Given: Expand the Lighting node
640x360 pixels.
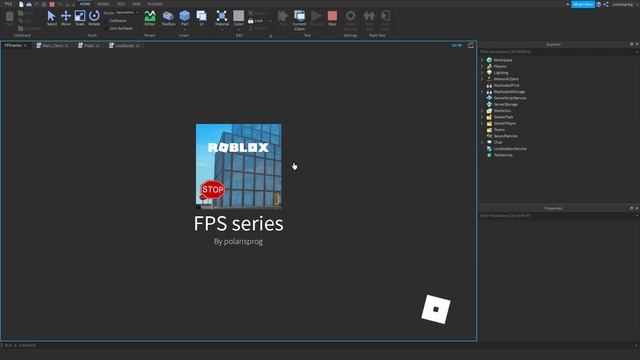Looking at the screenshot, I should [482, 73].
